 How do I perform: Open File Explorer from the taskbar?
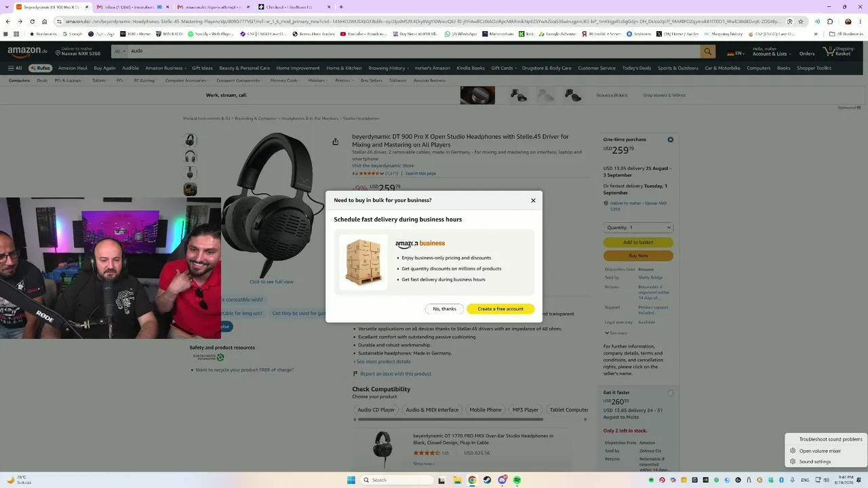[457, 480]
